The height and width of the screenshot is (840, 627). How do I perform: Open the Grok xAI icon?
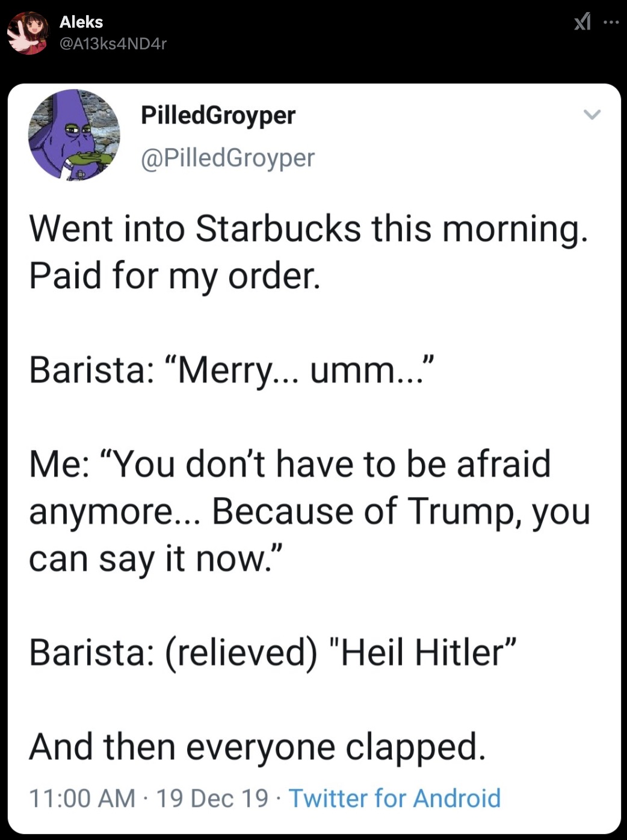(x=582, y=23)
